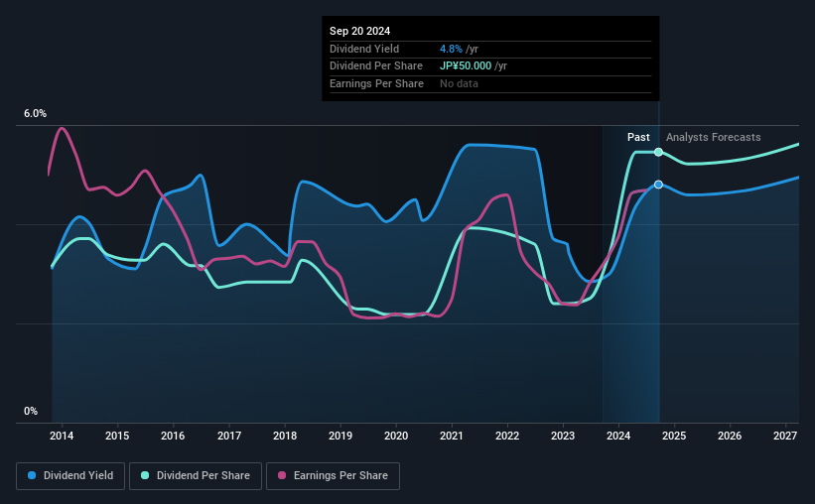Screen dimensions: 815x504
Task: Click the pink Earnings Per Share legend dot
Action: click(x=282, y=475)
